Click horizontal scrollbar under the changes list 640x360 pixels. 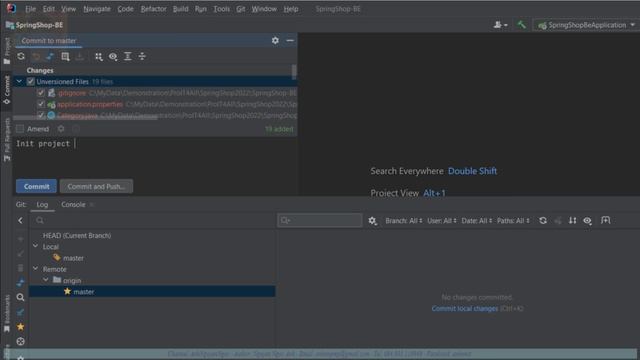(x=85, y=118)
